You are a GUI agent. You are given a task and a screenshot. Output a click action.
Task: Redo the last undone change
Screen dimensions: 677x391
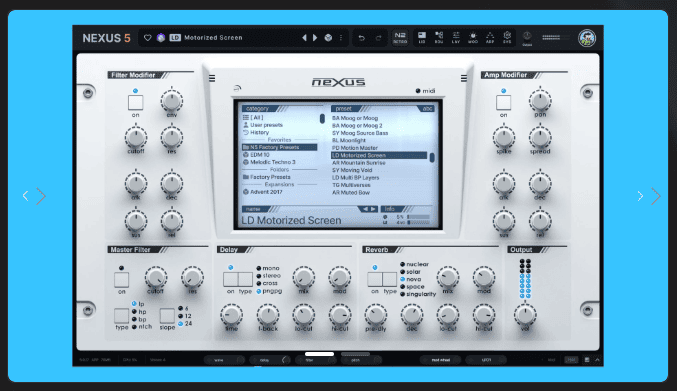378,38
